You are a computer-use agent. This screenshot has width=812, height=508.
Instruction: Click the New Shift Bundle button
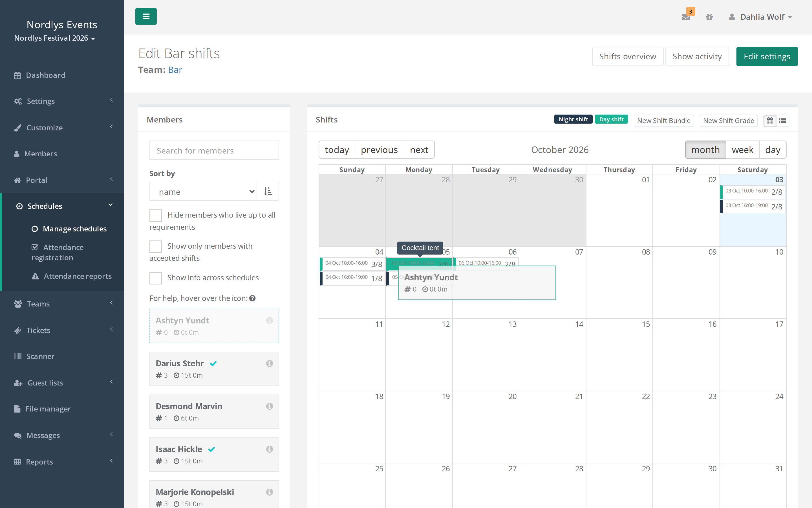pyautogui.click(x=664, y=121)
